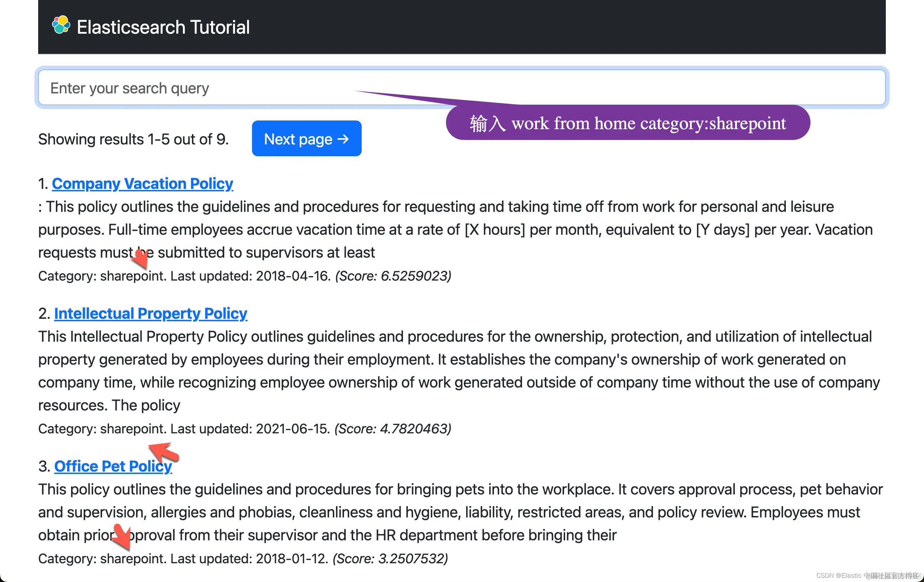
Task: Open the Office Pet Policy result
Action: coord(113,466)
